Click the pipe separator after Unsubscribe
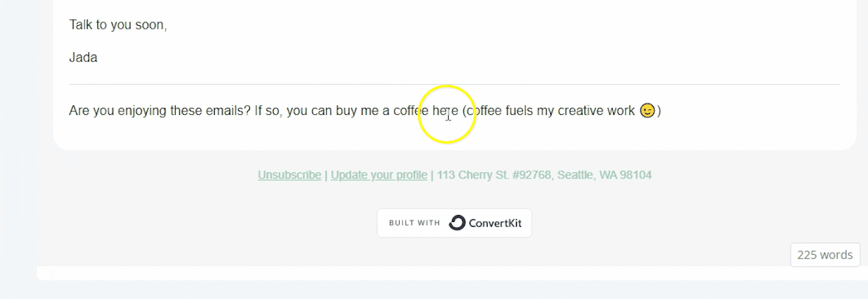 coord(326,175)
